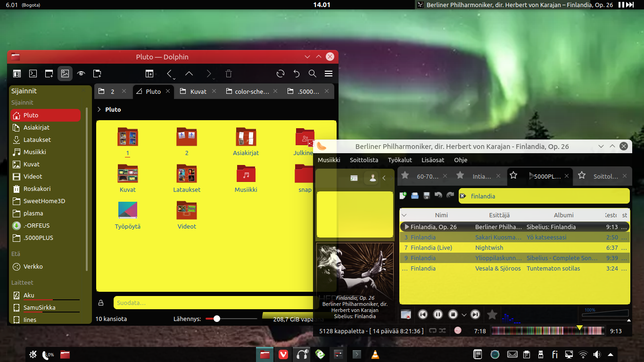Image resolution: width=644 pixels, height=362 pixels.
Task: Open the playlist column header chevron
Action: tap(404, 215)
